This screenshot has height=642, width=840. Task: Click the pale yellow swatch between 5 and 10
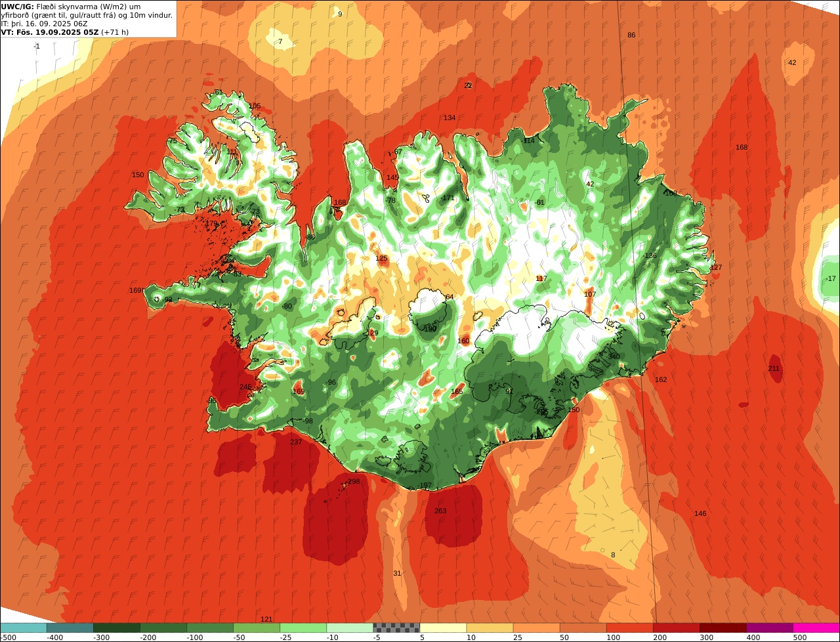[x=443, y=628]
